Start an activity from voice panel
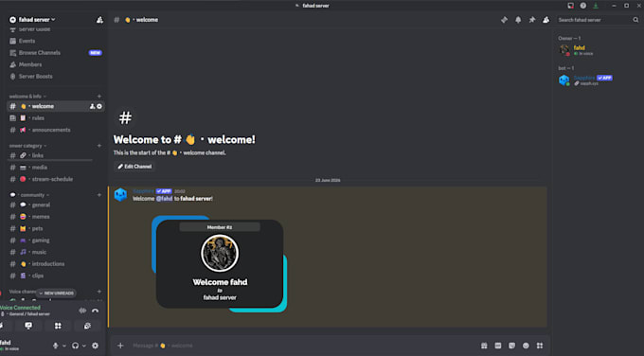The height and width of the screenshot is (356, 644). tap(58, 326)
